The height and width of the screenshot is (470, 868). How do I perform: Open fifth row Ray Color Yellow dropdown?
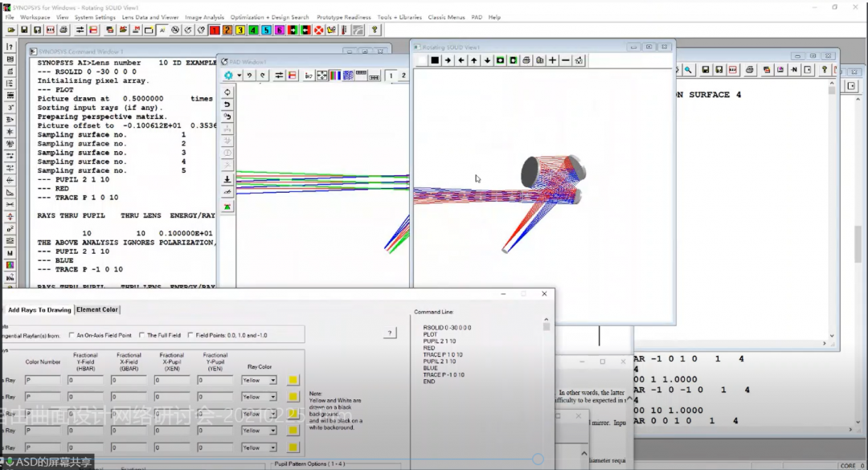(273, 448)
